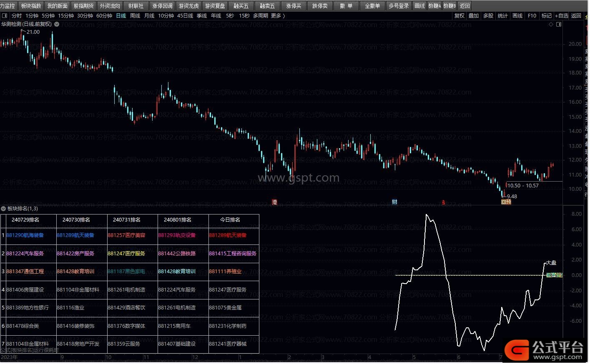Click the 教鞭B pointer button

[449, 6]
